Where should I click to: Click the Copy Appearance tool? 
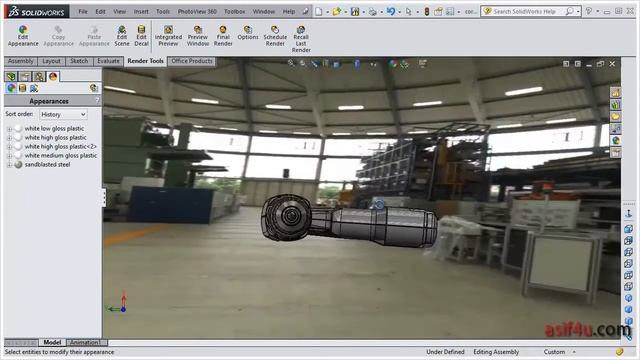tap(58, 36)
